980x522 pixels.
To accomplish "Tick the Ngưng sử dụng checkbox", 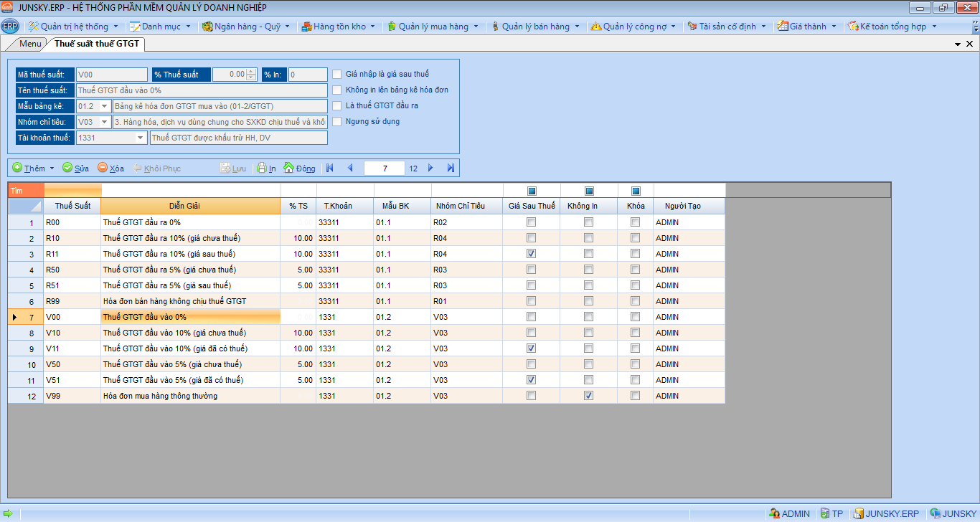I will click(336, 121).
